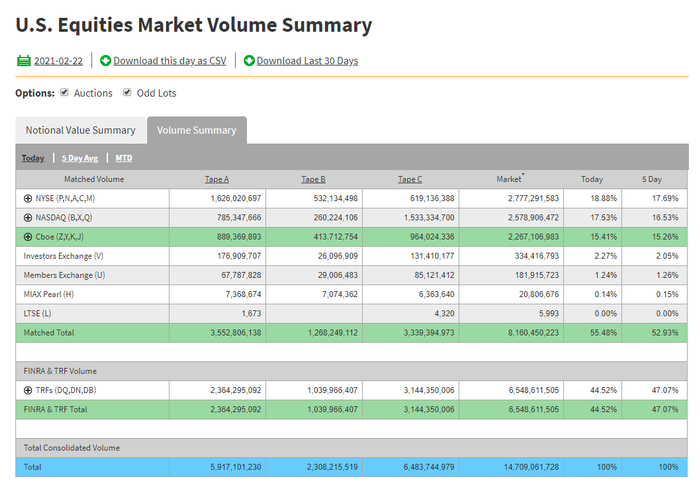This screenshot has width=700, height=483.
Task: Toggle the Auctions checkbox
Action: (65, 93)
